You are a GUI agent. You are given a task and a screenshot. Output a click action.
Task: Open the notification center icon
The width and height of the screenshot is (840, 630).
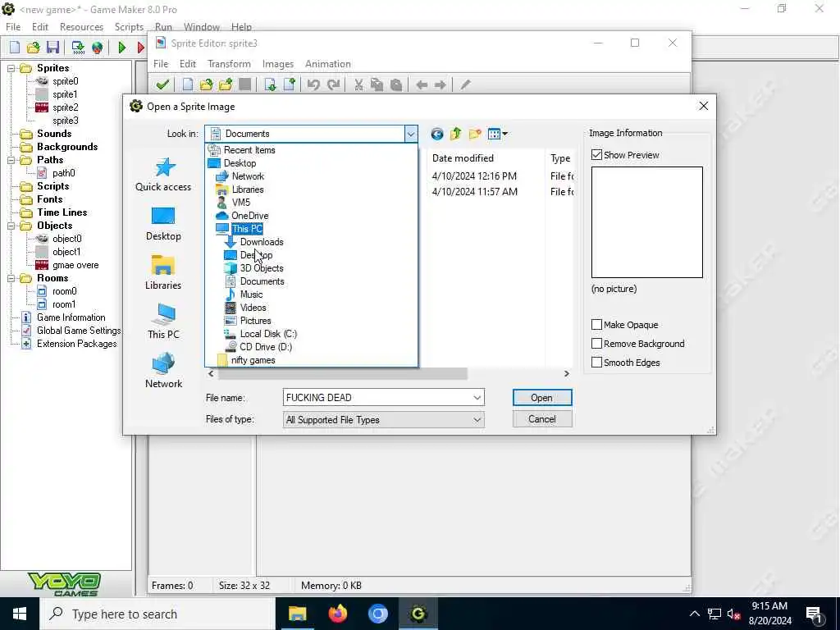pyautogui.click(x=814, y=614)
